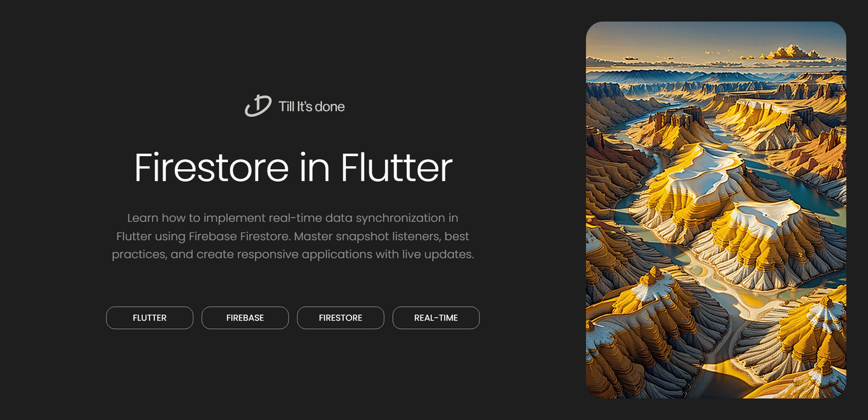Image resolution: width=868 pixels, height=420 pixels.
Task: Open the "Till It's done" brand name link
Action: coord(311,107)
